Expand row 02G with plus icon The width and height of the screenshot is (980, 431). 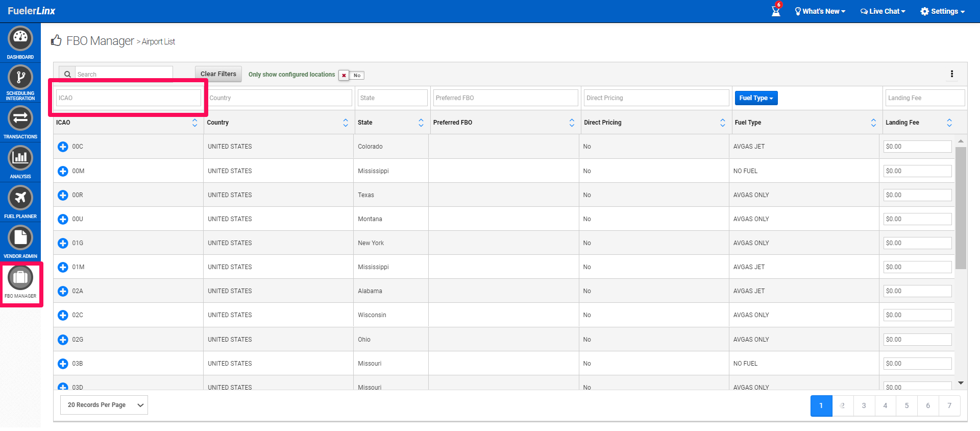(63, 340)
